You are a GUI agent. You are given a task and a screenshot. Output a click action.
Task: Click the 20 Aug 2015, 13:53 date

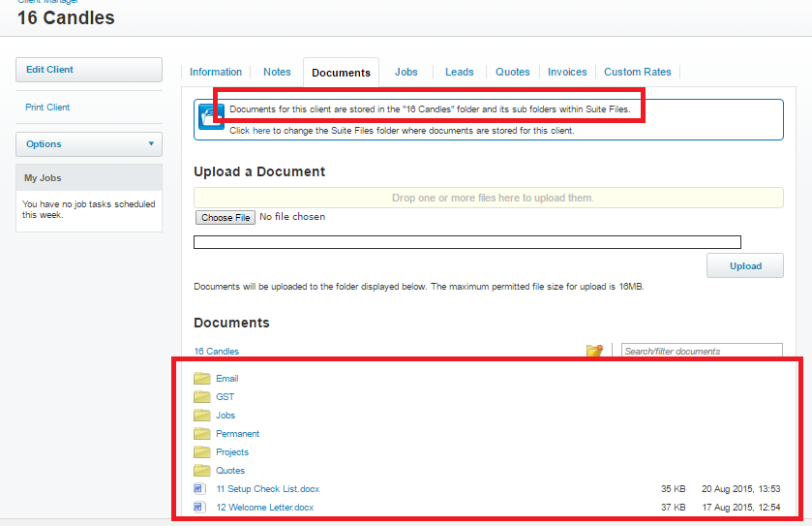pos(741,488)
